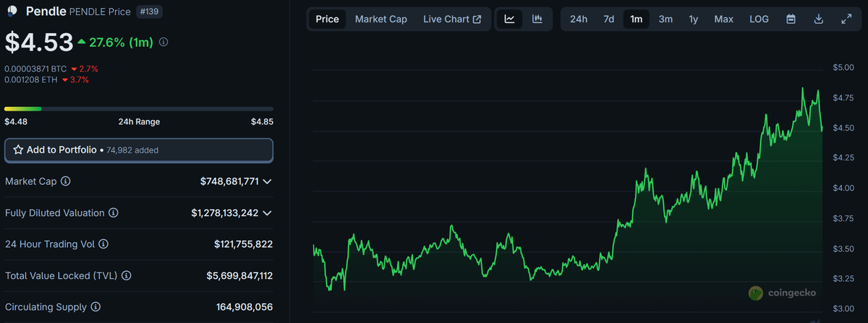Show Circulating Supply info icon
The height and width of the screenshot is (323, 868).
(94, 307)
